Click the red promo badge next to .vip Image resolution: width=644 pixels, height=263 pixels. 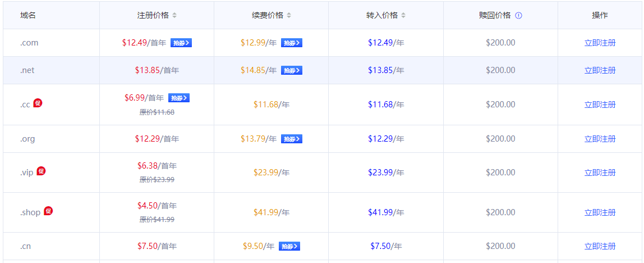pyautogui.click(x=41, y=171)
